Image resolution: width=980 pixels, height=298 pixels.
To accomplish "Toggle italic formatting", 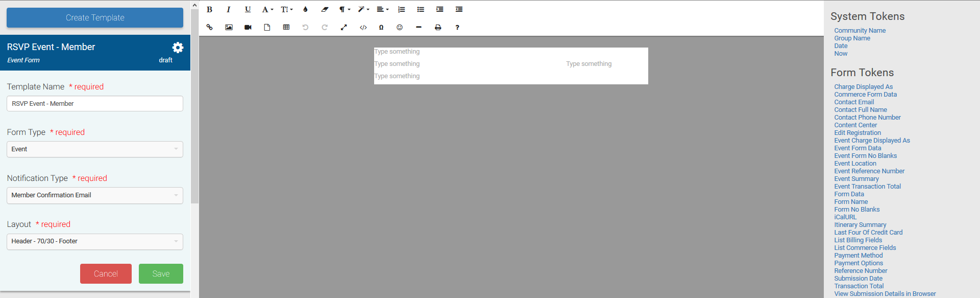I will pos(228,10).
